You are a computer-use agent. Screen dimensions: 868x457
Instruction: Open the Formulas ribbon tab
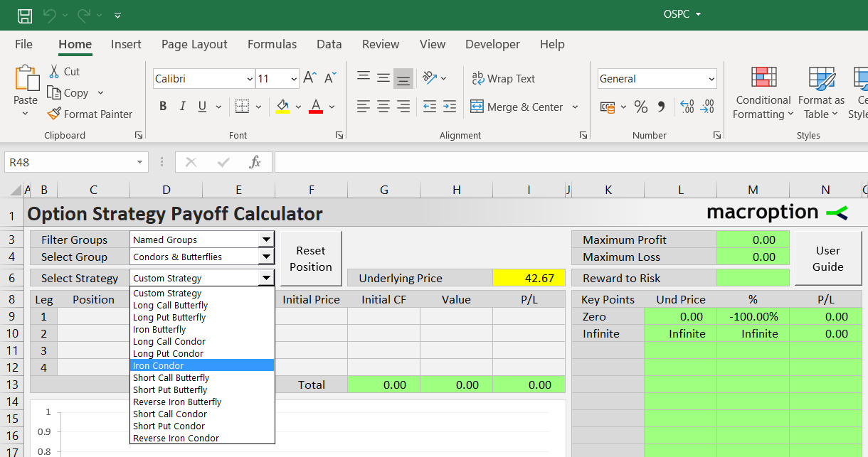[x=272, y=44]
